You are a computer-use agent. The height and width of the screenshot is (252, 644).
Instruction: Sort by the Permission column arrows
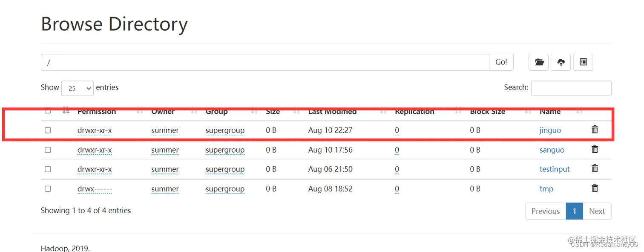[x=140, y=111]
